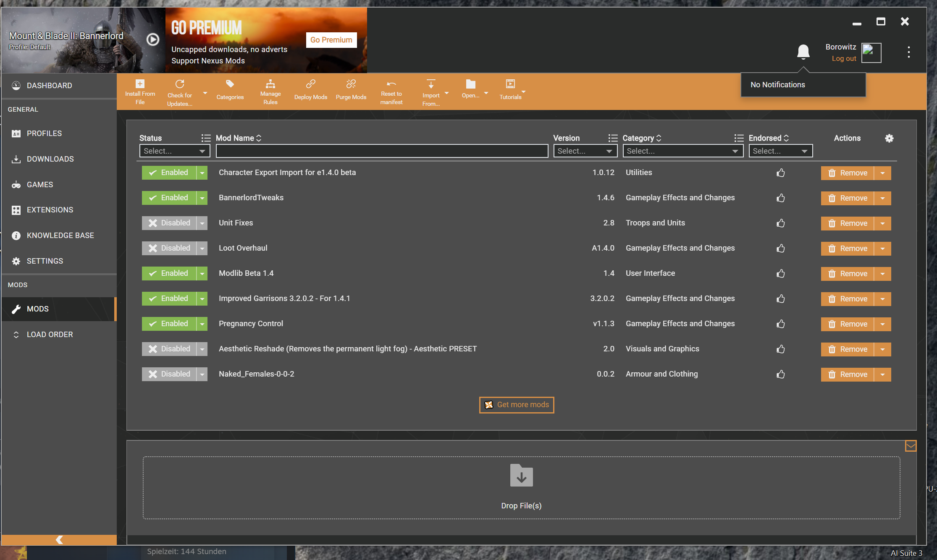
Task: Collapse the sidebar with left arrow
Action: [x=59, y=540]
